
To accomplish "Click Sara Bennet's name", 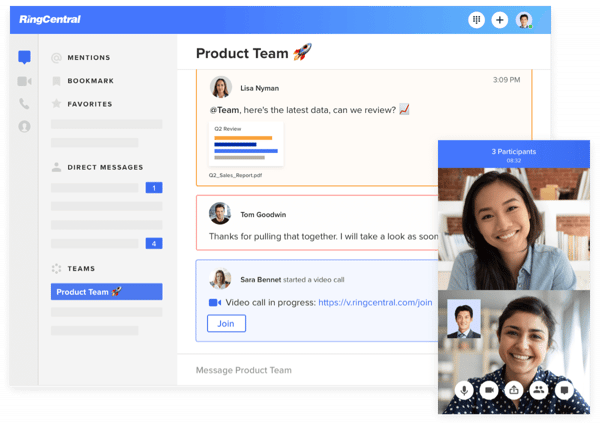I will coord(261,280).
